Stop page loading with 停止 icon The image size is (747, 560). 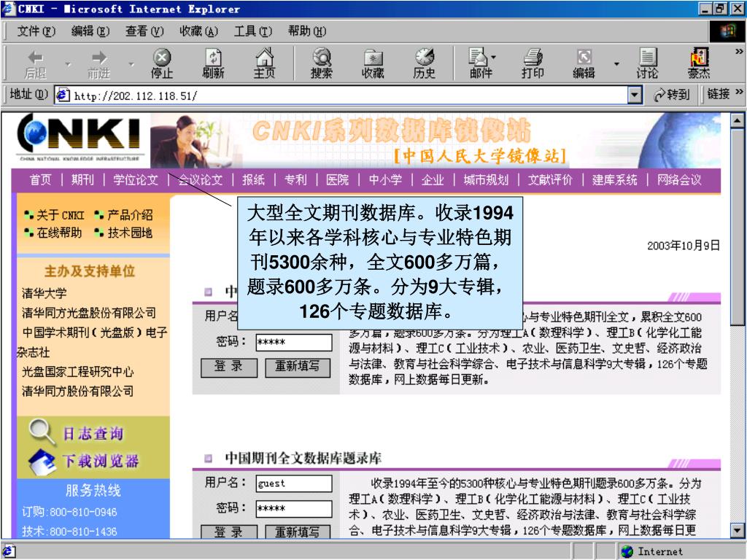coord(162,64)
